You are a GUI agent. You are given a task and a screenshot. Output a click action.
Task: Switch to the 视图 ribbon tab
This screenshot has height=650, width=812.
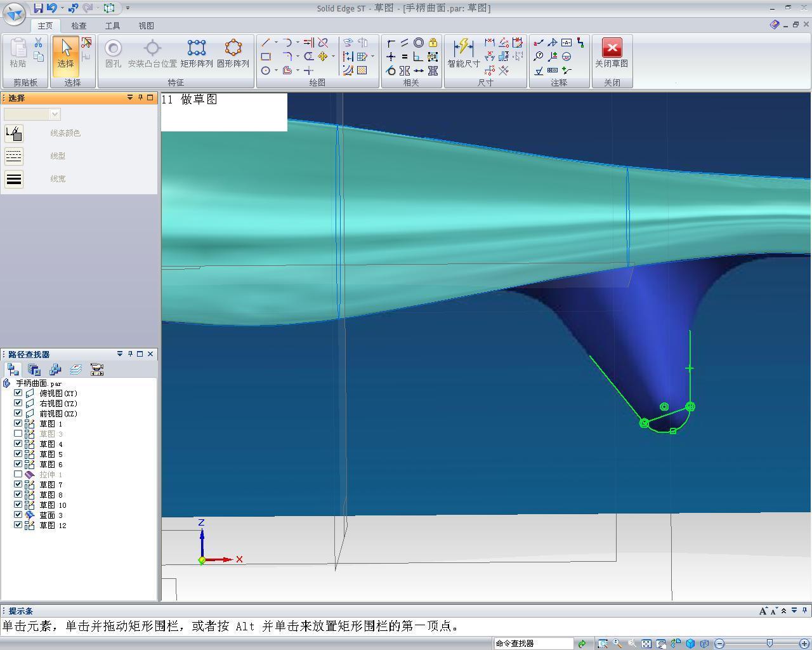click(146, 26)
